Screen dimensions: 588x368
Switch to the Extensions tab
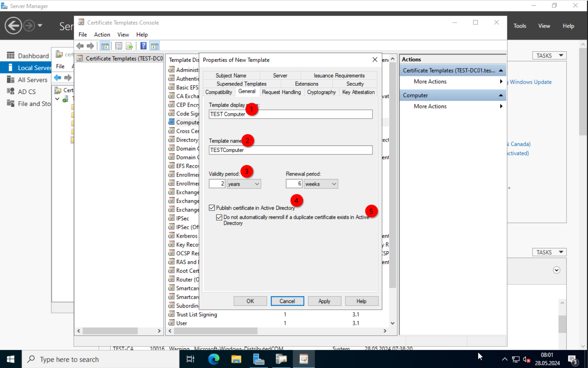coord(307,84)
